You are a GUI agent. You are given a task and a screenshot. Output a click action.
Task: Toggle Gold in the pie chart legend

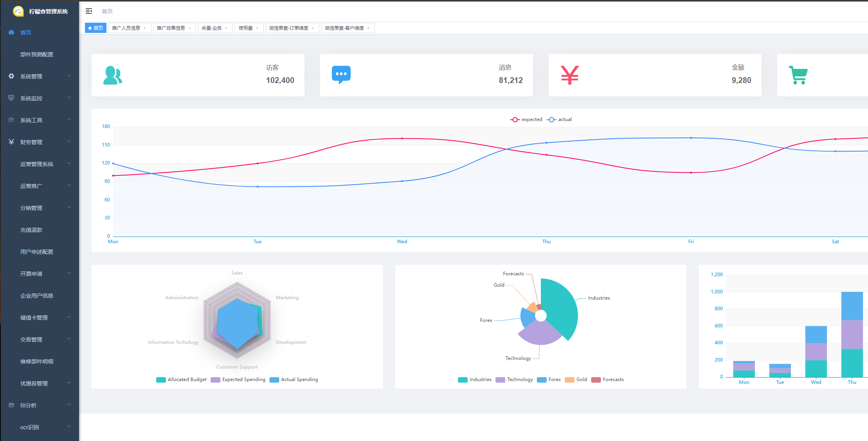(576, 380)
